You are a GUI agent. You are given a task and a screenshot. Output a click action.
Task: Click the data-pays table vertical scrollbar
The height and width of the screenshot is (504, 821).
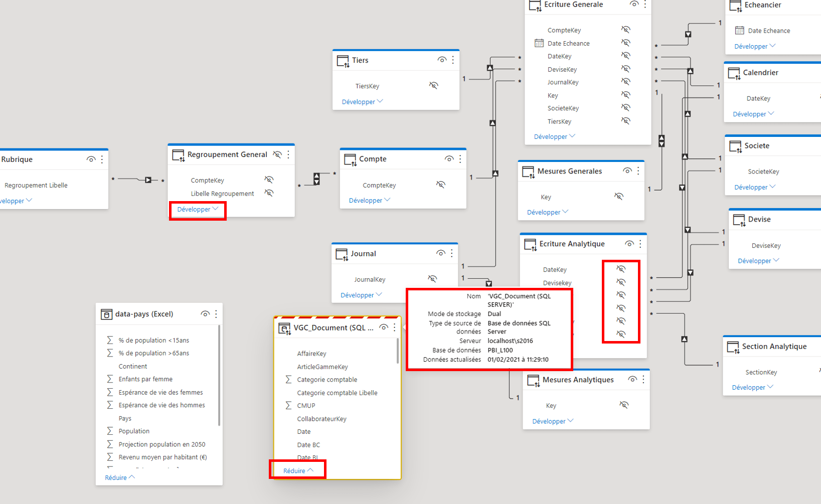tap(219, 375)
